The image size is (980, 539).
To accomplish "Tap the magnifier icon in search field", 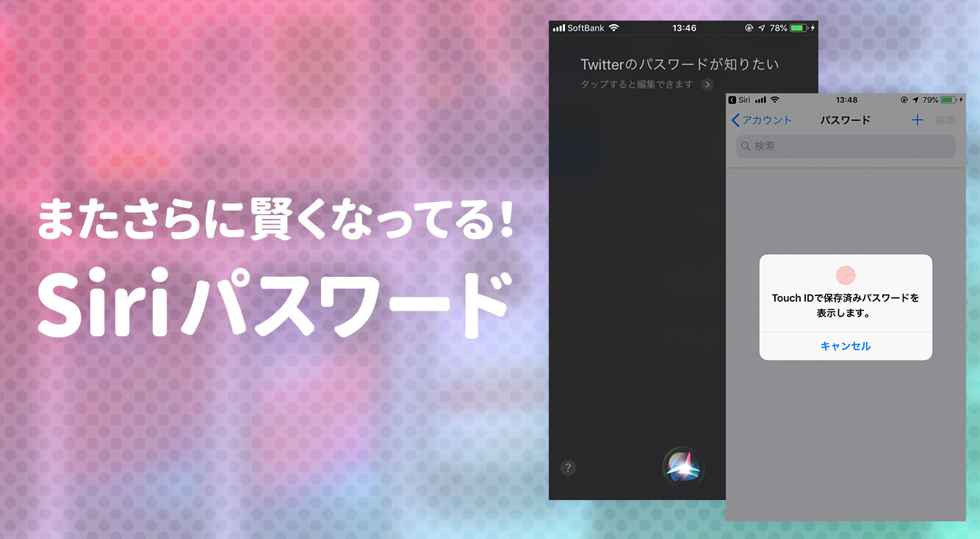I will coord(746,146).
